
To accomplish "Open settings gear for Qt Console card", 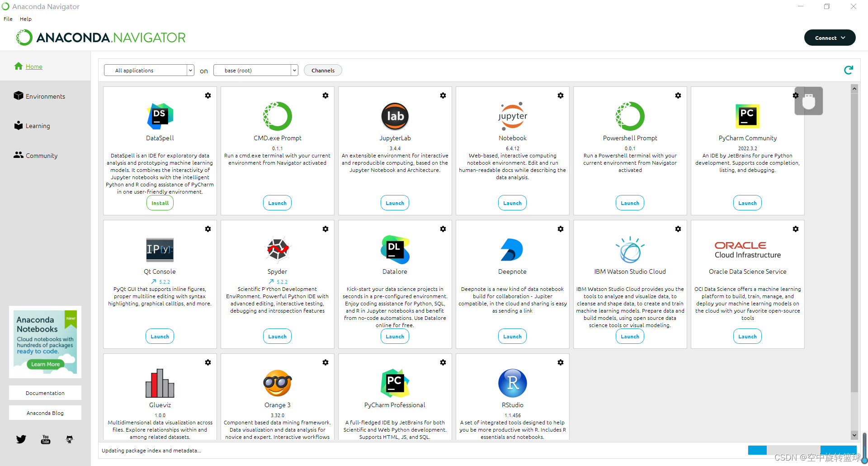I will (208, 229).
